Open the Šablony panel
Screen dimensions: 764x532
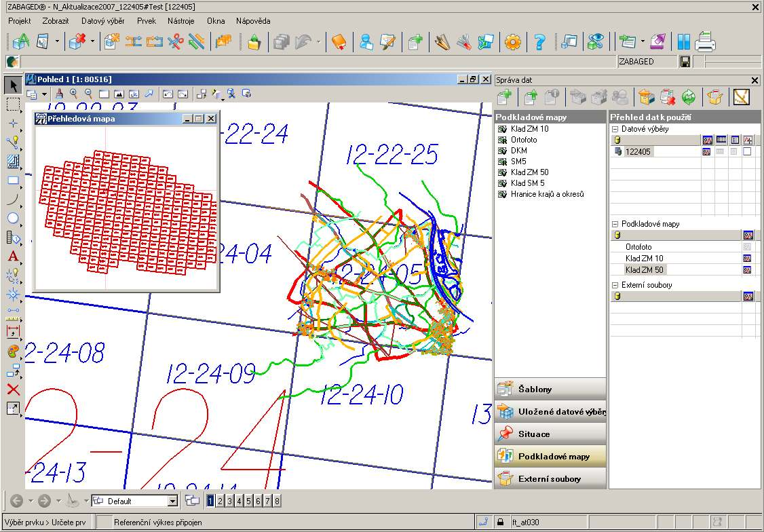pos(550,389)
